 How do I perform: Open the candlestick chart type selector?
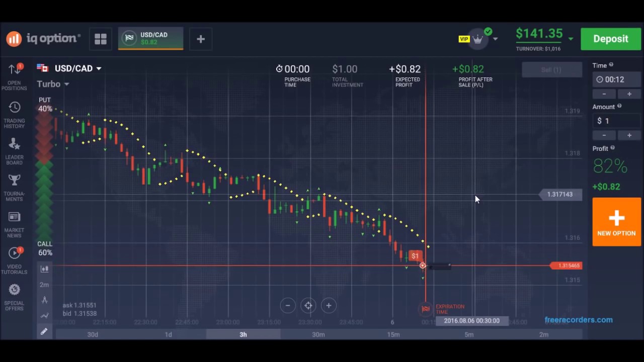click(44, 269)
